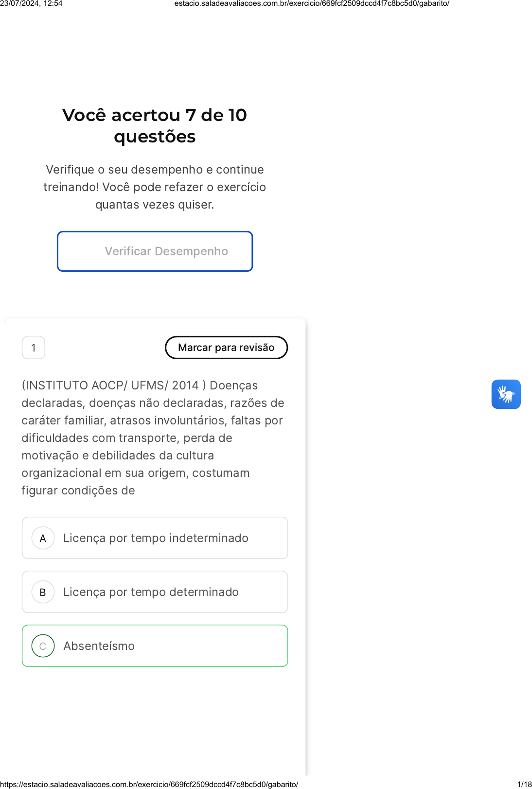Choose the answer Absenteísmo
Image resolution: width=532 pixels, height=789 pixels.
[155, 646]
